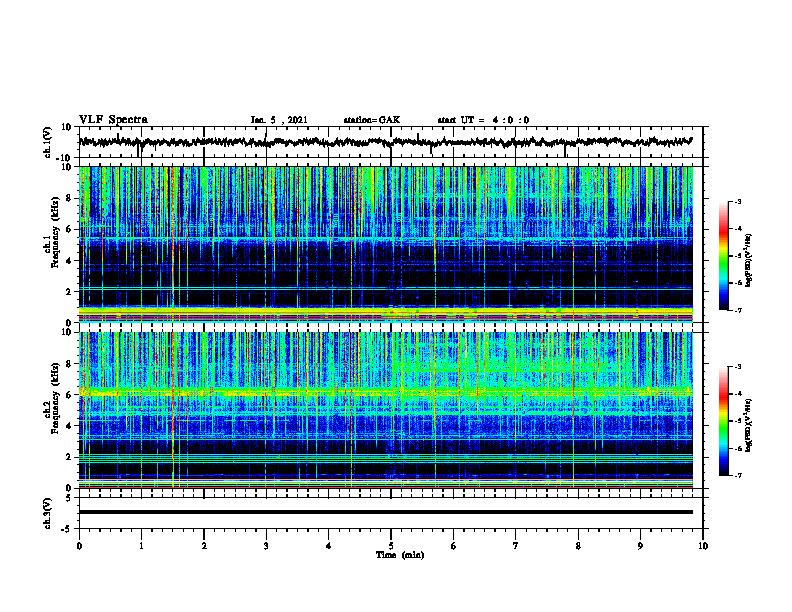This screenshot has width=792, height=612.
Task: Click tick label '1' on the Time axis
Action: [141, 546]
